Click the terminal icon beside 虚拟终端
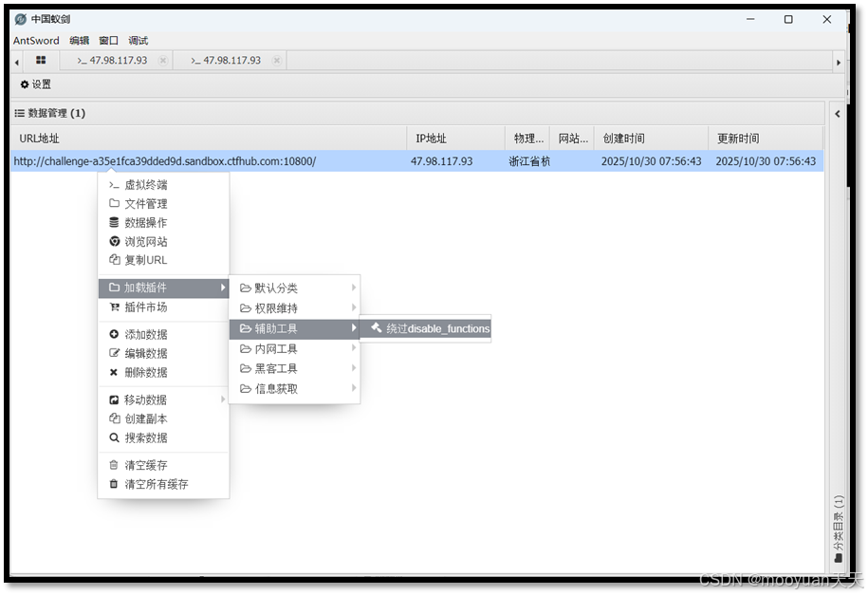 pos(114,184)
